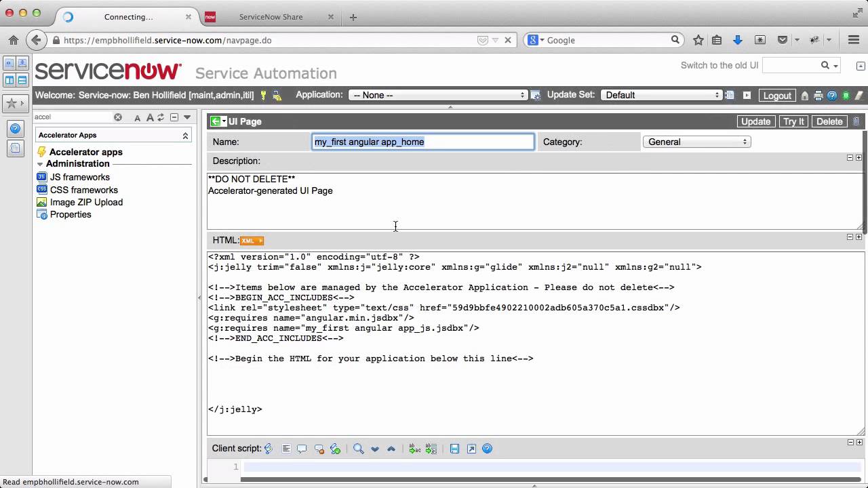
Task: Open the blue help icon in the banner
Action: (832, 96)
